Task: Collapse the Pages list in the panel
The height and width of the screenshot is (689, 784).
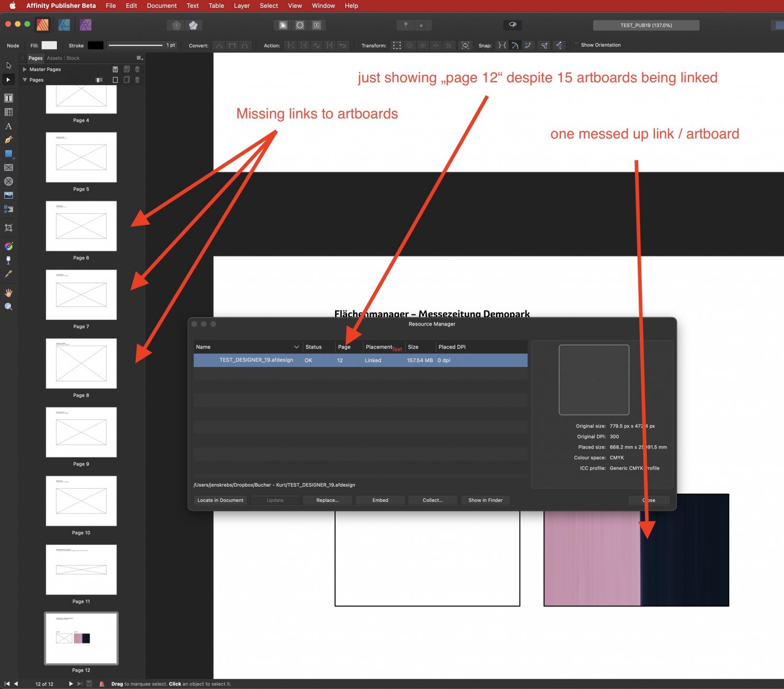Action: pos(25,79)
